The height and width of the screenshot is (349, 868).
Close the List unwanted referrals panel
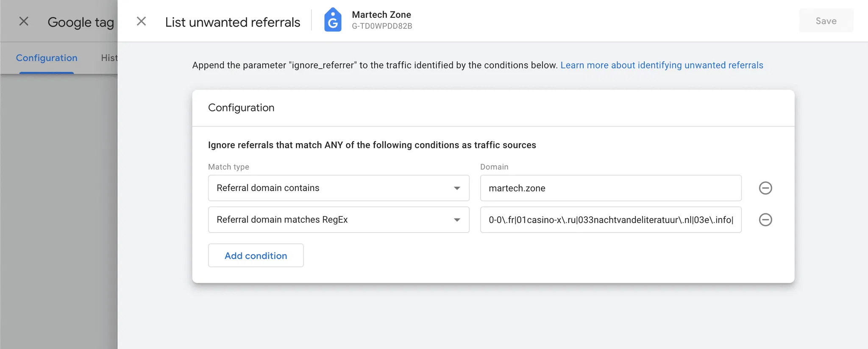(141, 21)
